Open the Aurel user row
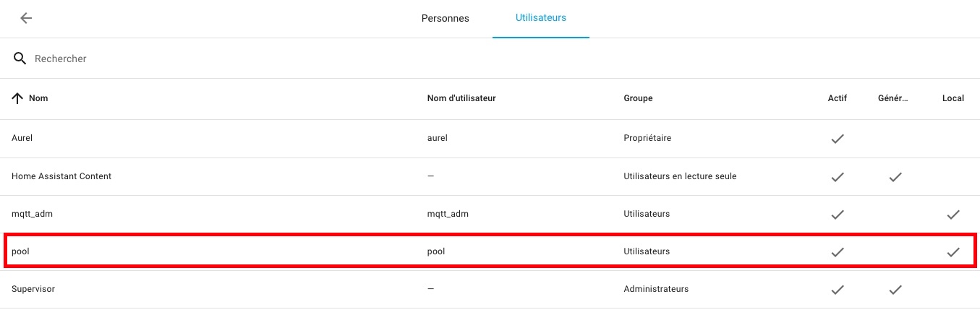The image size is (980, 315). [x=490, y=138]
